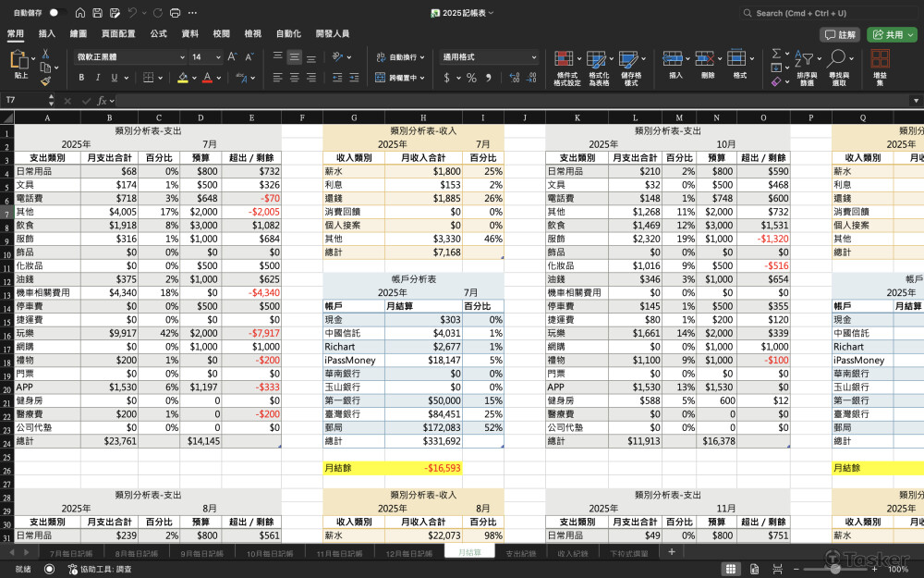The image size is (924, 578).
Task: Toggle the 自動儲存 AutoSave switch
Action: pyautogui.click(x=54, y=13)
